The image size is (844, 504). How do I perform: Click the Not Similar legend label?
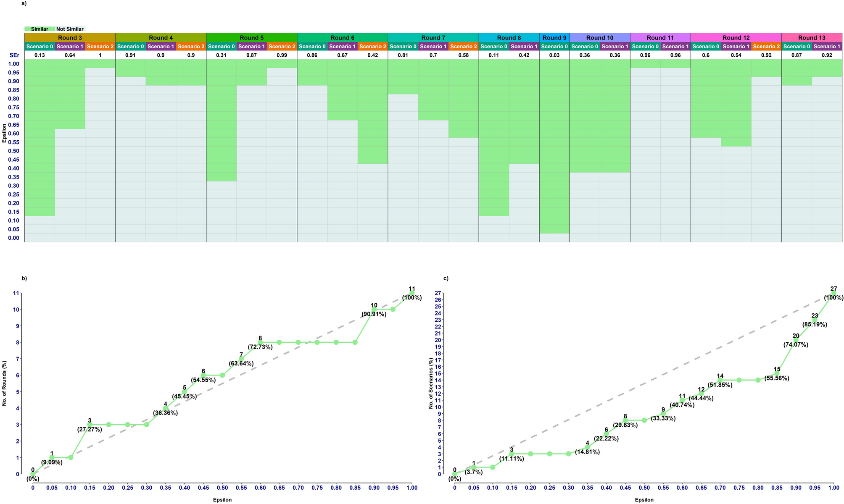point(70,29)
